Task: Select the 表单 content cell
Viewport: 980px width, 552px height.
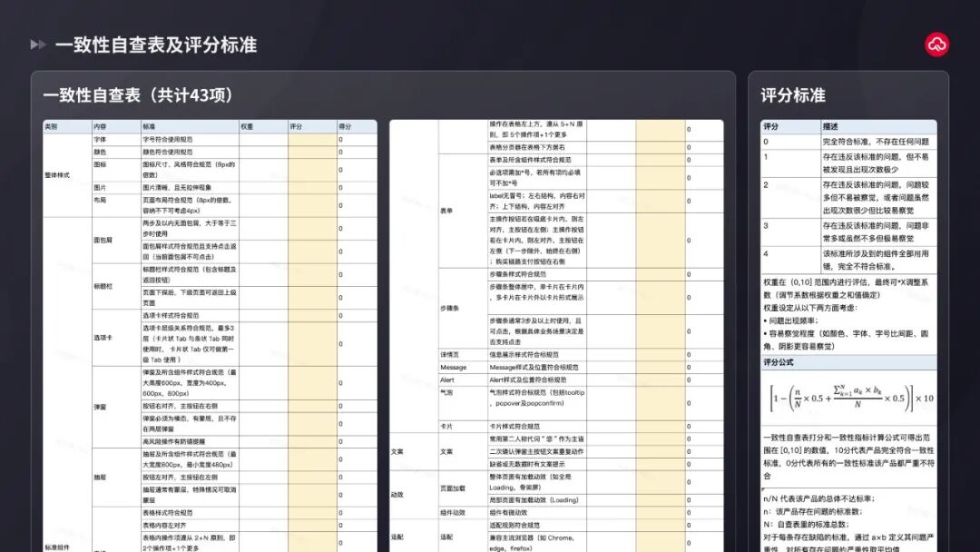Action: (x=463, y=211)
